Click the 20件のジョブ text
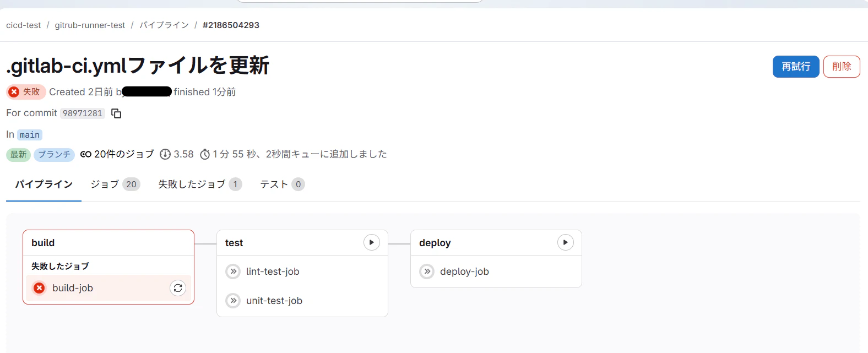Screen dimensions: 868x353 [x=124, y=154]
